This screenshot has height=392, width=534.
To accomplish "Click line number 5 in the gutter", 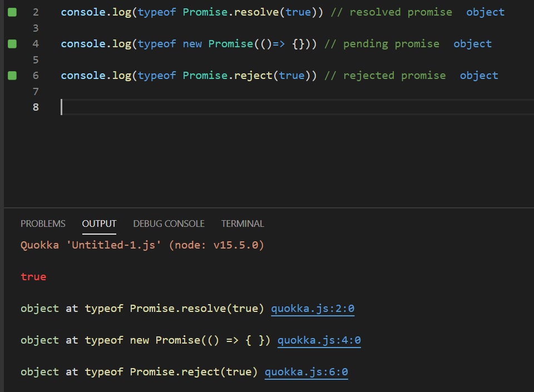I will 36,60.
